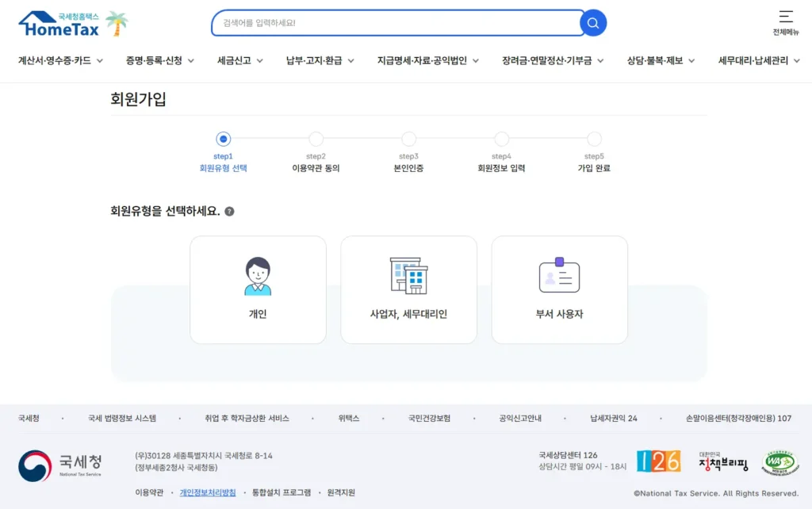812x509 pixels.
Task: Click the palm tree icon beside HomeTax
Action: (117, 23)
